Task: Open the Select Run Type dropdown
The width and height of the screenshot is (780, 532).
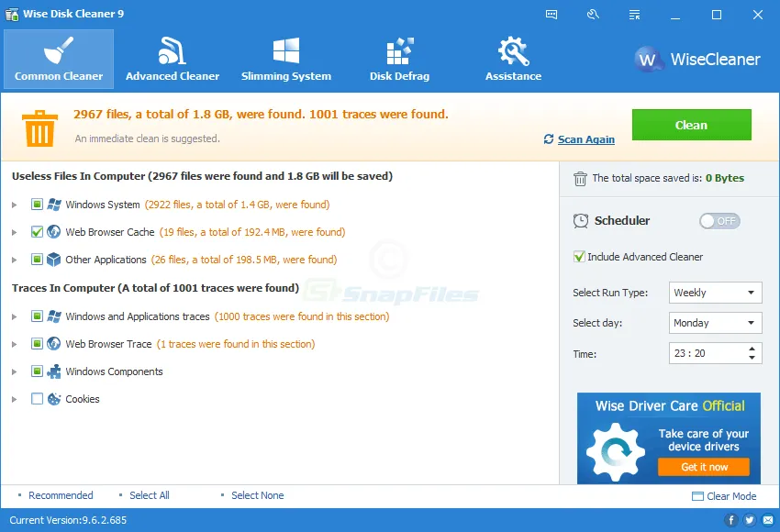Action: [x=716, y=293]
